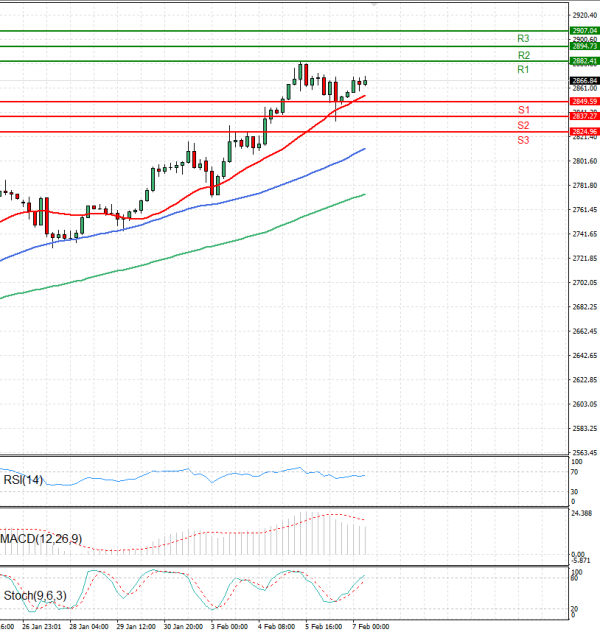Select the 2894.73 resistance price tag

point(584,46)
